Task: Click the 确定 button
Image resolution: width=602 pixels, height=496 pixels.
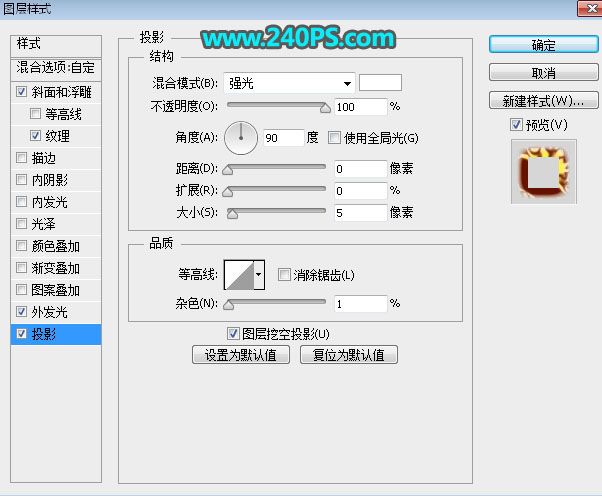Action: 544,45
